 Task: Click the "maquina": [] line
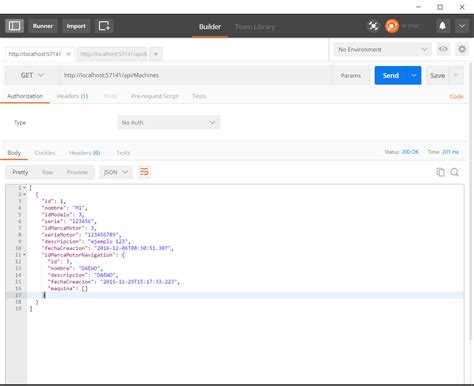pyautogui.click(x=68, y=288)
